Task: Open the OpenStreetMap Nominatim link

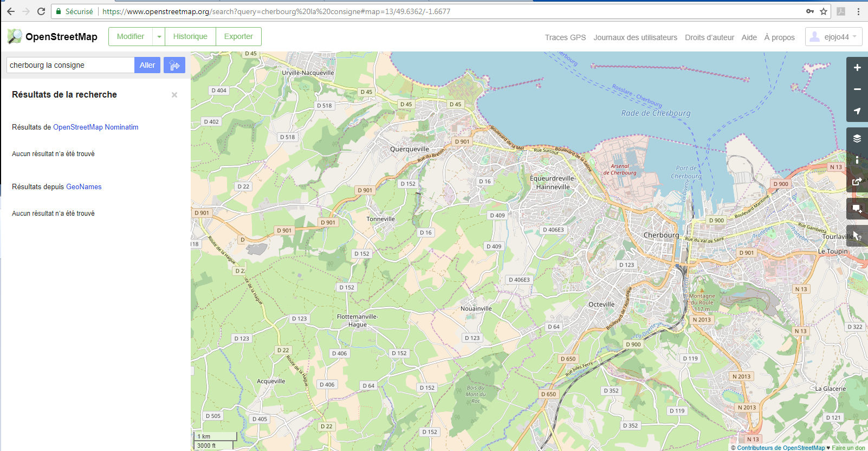Action: [95, 127]
